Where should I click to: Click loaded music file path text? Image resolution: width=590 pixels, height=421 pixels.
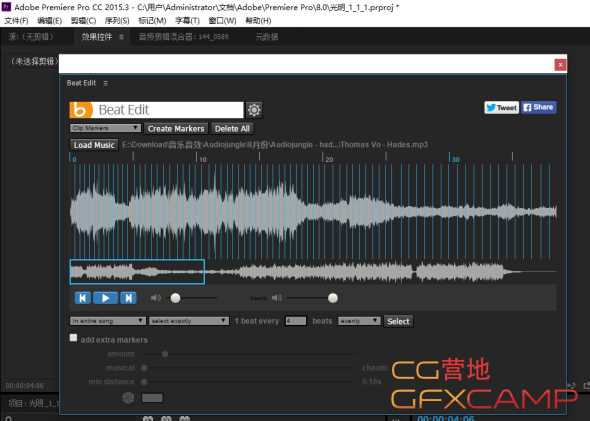coord(275,145)
